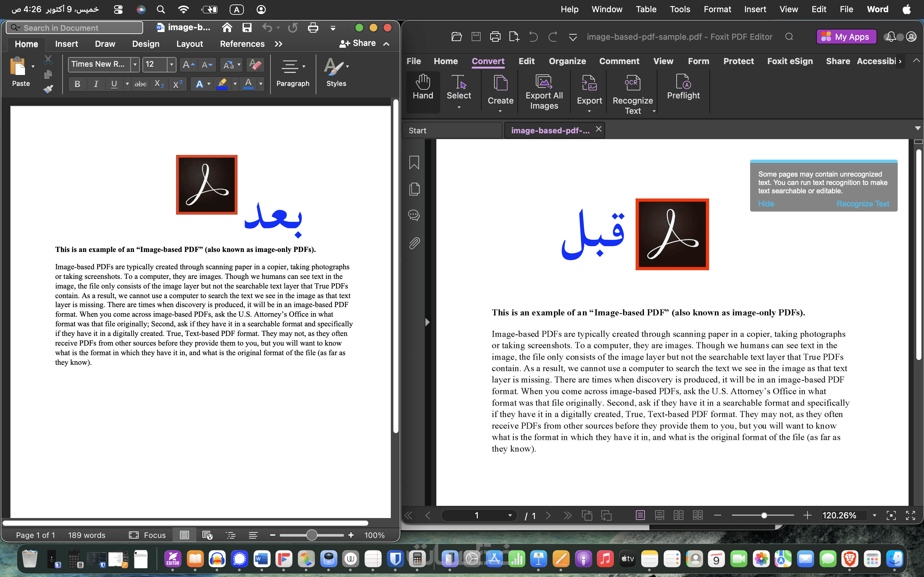924x577 pixels.
Task: Click the Recognize Text OCR icon
Action: click(x=632, y=83)
